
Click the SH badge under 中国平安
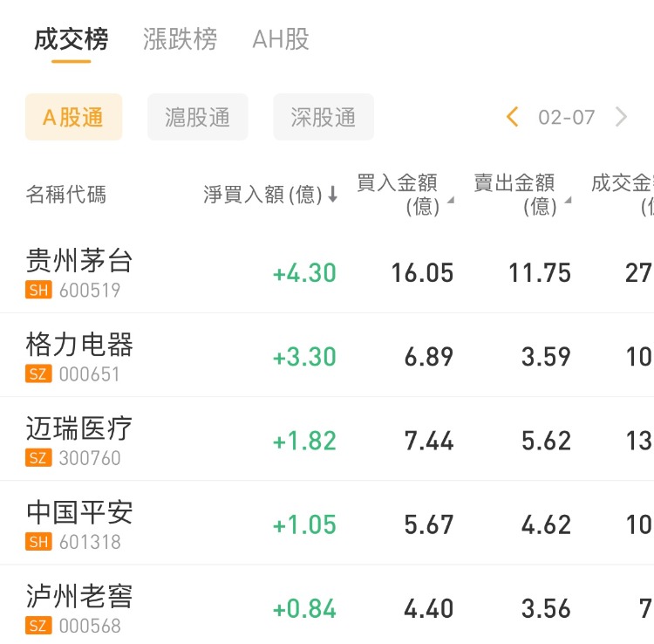[38, 542]
